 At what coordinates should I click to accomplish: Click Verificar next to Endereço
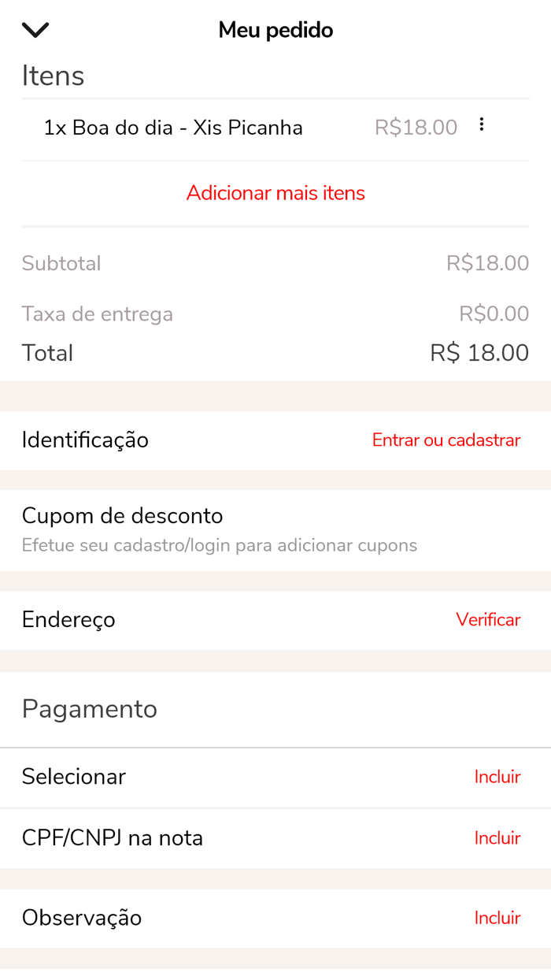point(488,620)
